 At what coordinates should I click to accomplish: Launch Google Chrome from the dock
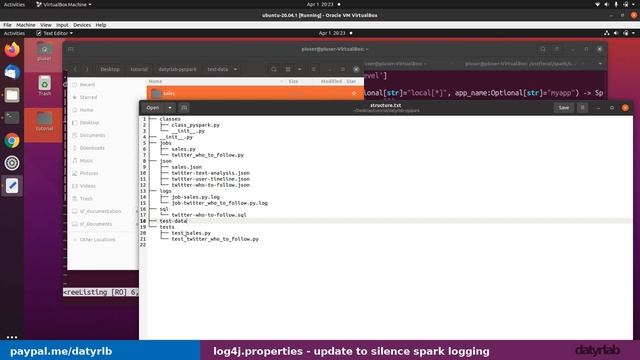[x=12, y=140]
